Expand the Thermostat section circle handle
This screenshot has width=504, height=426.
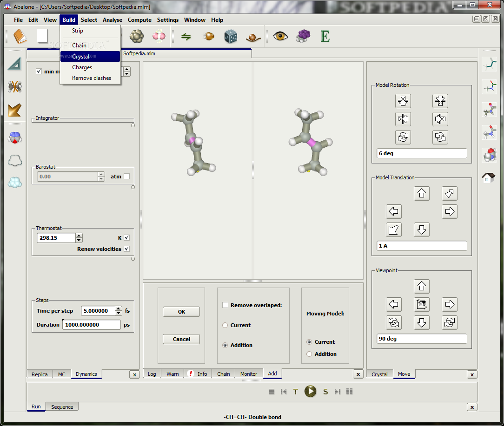[x=133, y=259]
